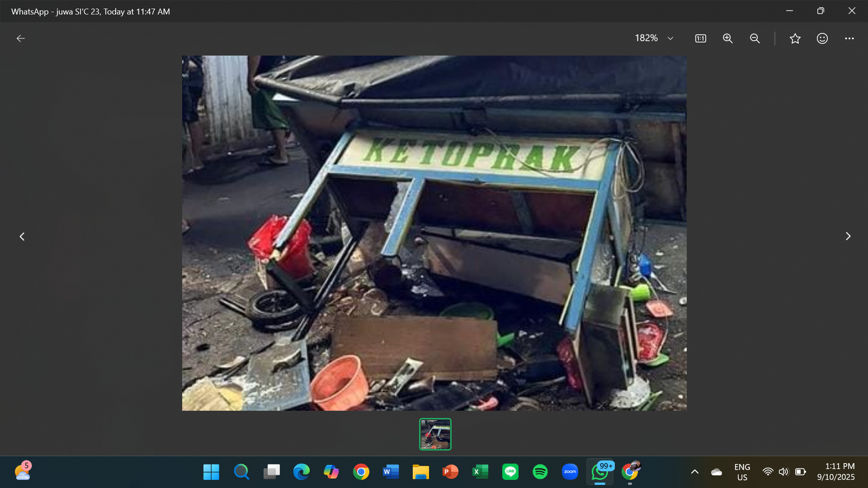Star this photo as favorite

tap(795, 38)
